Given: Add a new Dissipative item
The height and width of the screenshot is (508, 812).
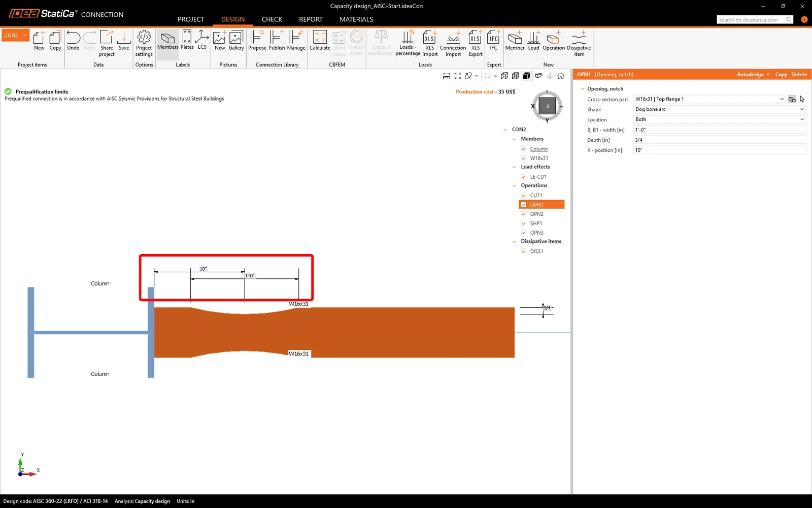Looking at the screenshot, I should click(579, 43).
